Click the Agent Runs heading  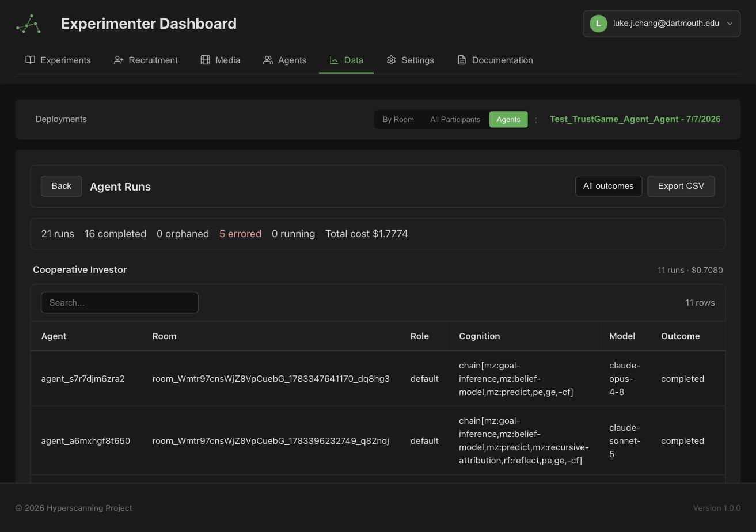click(x=120, y=187)
